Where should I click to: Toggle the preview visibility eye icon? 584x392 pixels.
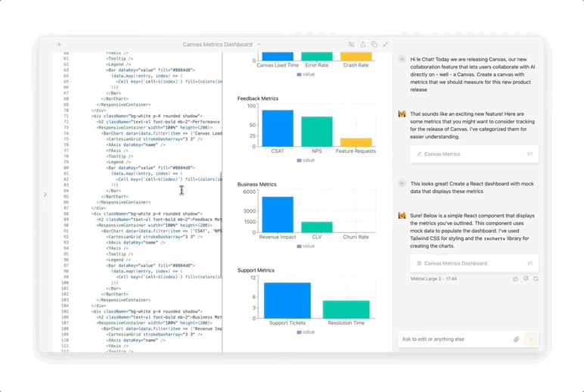tap(351, 45)
